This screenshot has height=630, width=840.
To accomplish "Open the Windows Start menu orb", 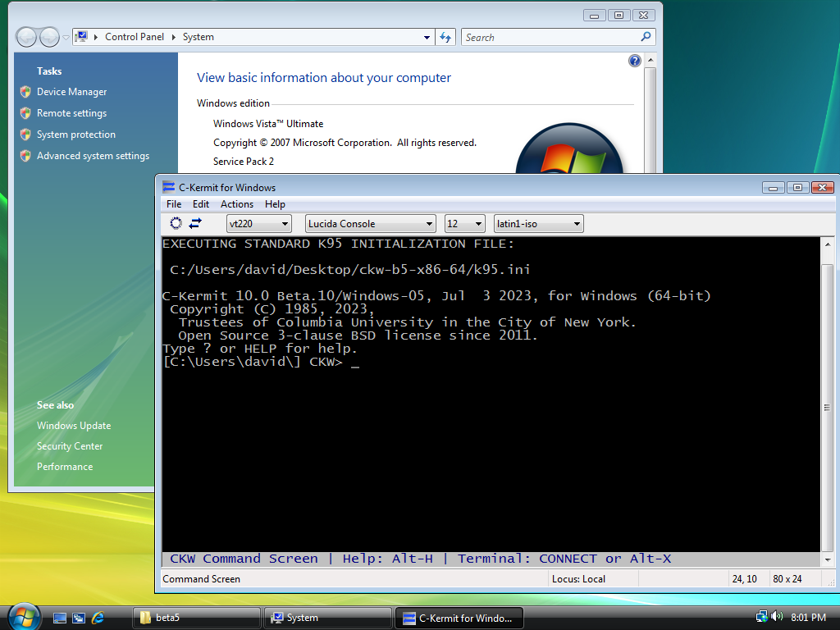I will pyautogui.click(x=24, y=616).
